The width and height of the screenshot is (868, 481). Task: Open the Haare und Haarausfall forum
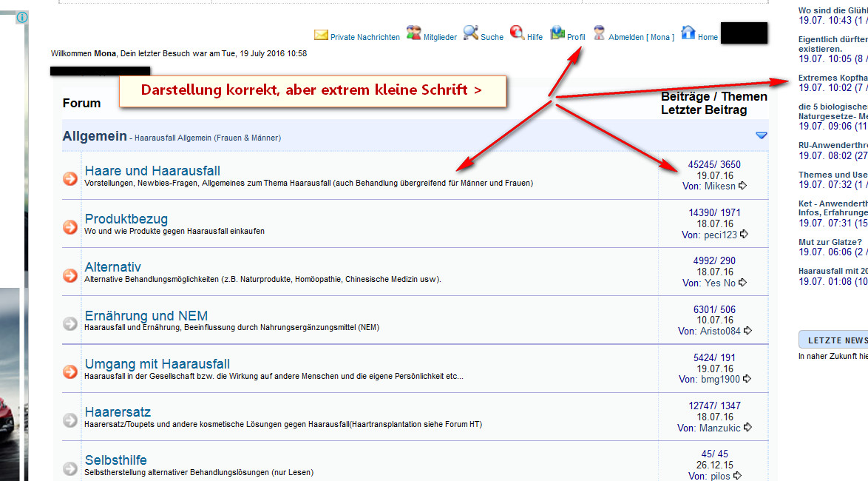(x=152, y=171)
